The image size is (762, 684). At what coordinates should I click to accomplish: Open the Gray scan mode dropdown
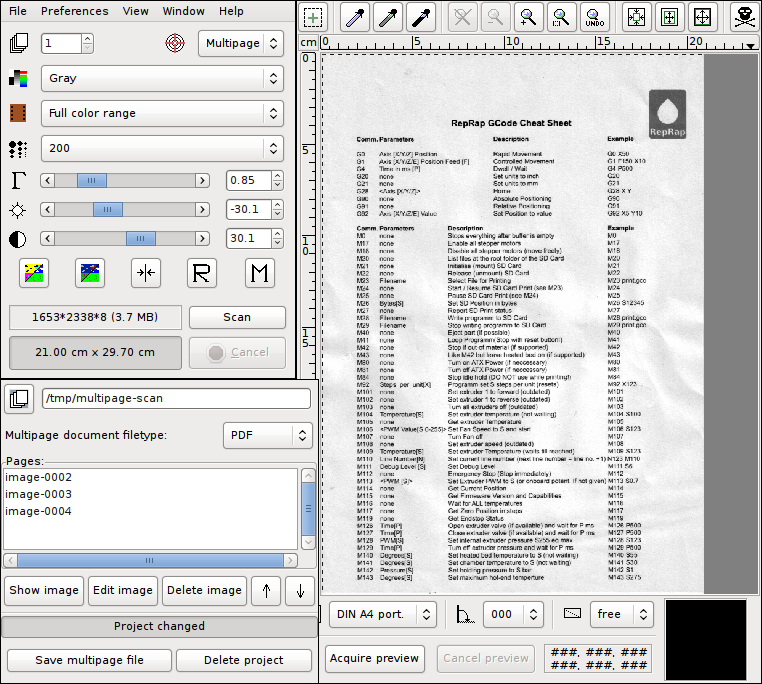161,78
